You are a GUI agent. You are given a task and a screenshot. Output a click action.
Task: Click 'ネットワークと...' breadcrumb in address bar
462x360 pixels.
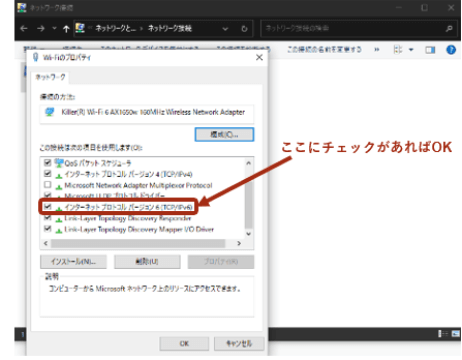point(115,29)
